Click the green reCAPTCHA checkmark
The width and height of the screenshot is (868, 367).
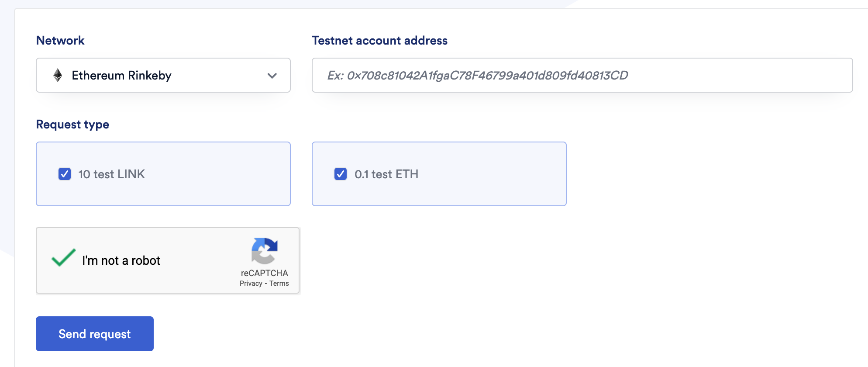tap(64, 258)
